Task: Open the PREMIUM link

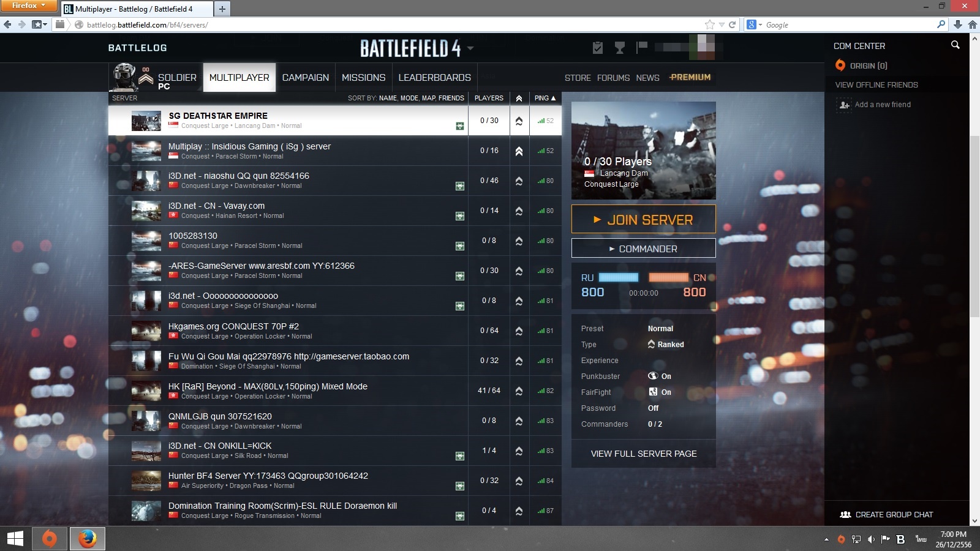Action: (690, 77)
